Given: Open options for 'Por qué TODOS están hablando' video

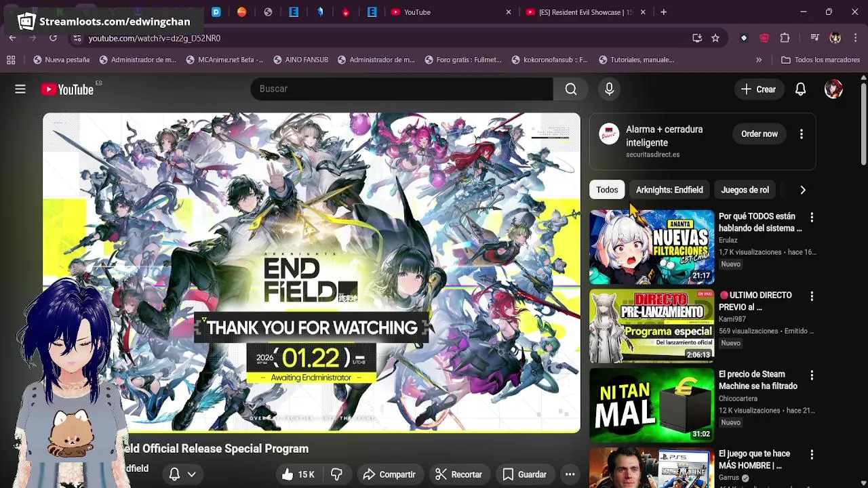Looking at the screenshot, I should [x=812, y=217].
